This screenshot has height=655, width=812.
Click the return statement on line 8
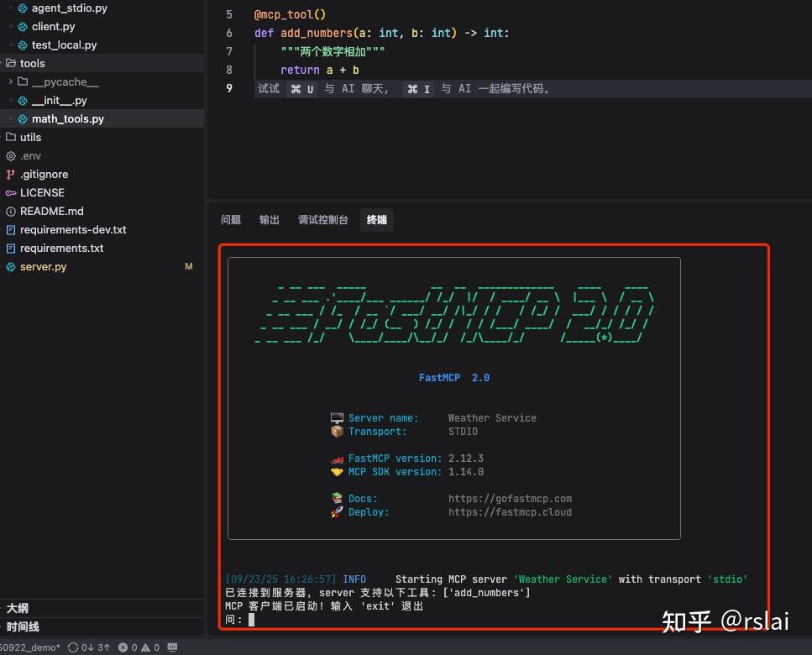click(320, 70)
